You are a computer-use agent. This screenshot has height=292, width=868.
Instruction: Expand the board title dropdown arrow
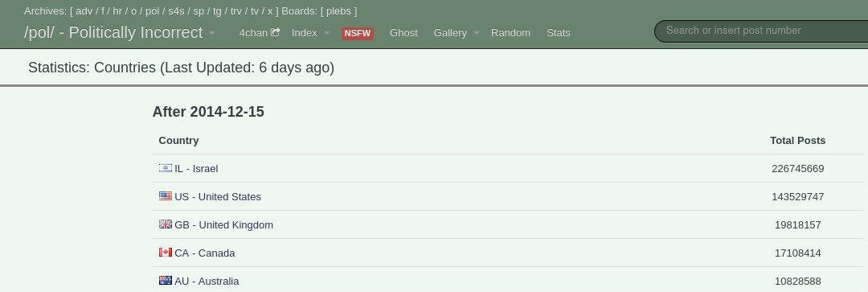[212, 33]
